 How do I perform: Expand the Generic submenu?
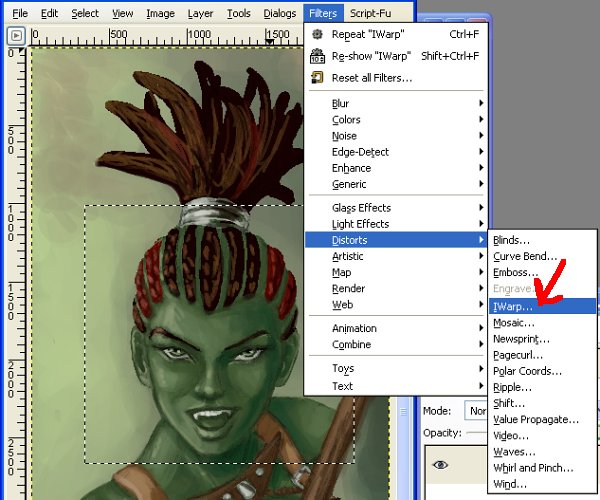396,184
